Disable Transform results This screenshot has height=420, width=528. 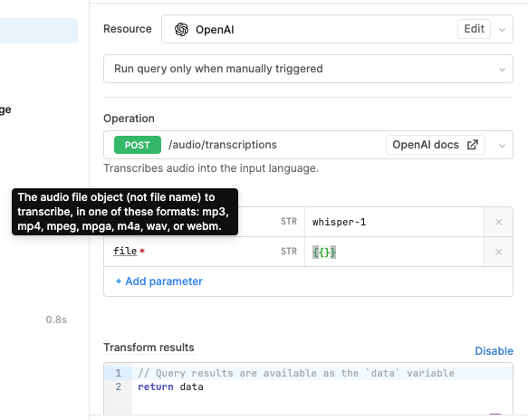coord(494,351)
